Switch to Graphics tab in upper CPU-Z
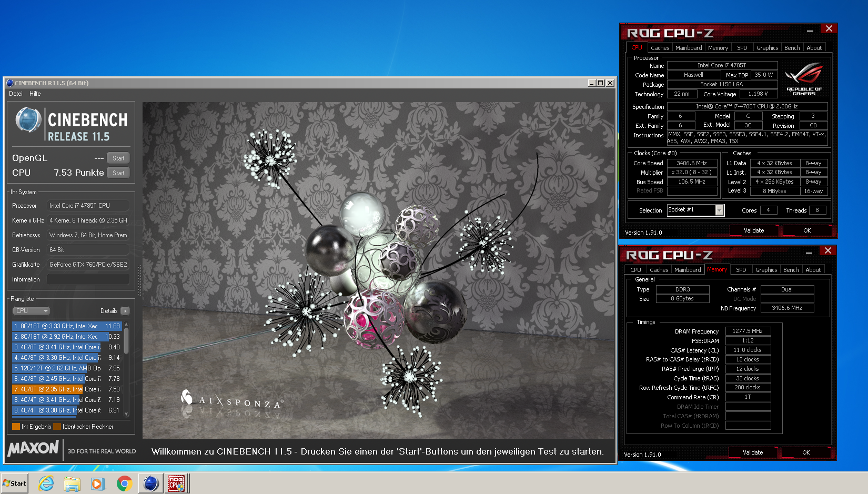 coord(767,48)
